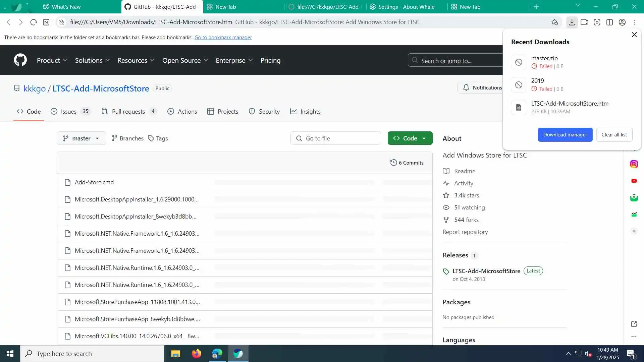Click the bookmark star icon in address bar

(x=554, y=22)
